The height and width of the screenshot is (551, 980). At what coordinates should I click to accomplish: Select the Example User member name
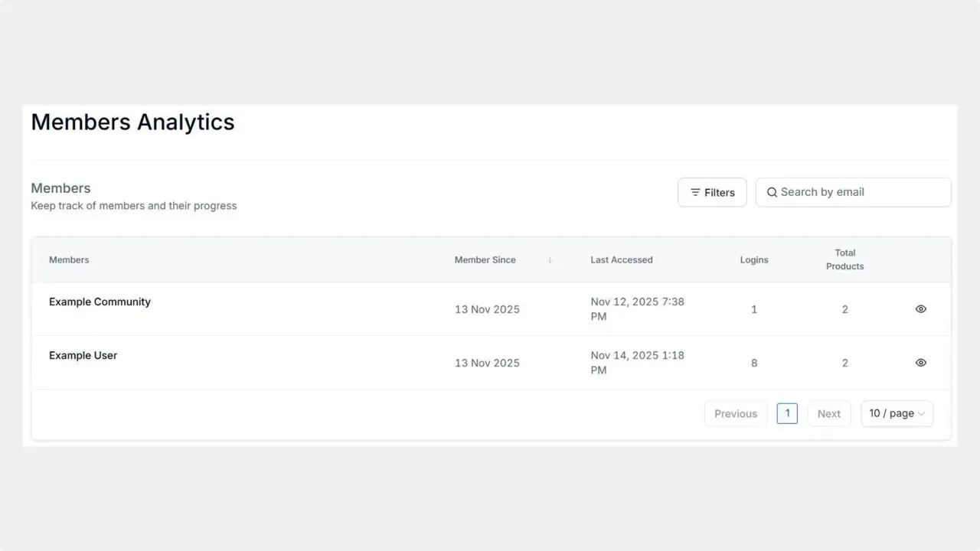pyautogui.click(x=83, y=355)
